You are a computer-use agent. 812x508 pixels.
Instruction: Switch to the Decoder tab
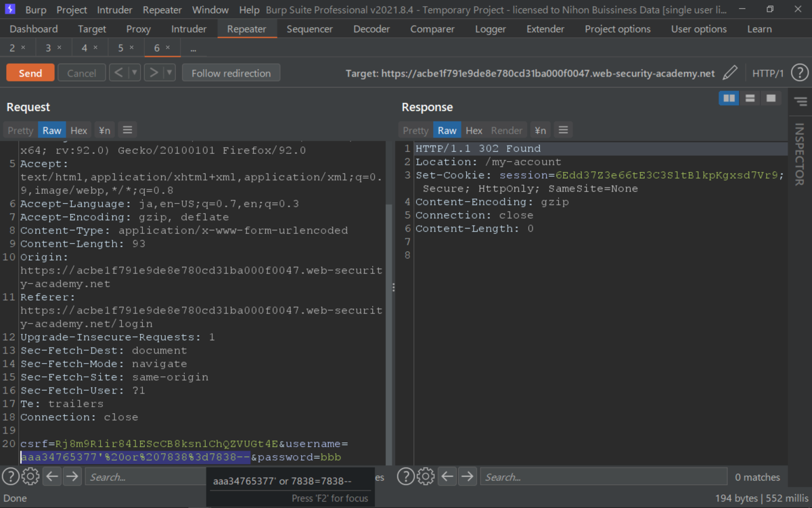[371, 29]
